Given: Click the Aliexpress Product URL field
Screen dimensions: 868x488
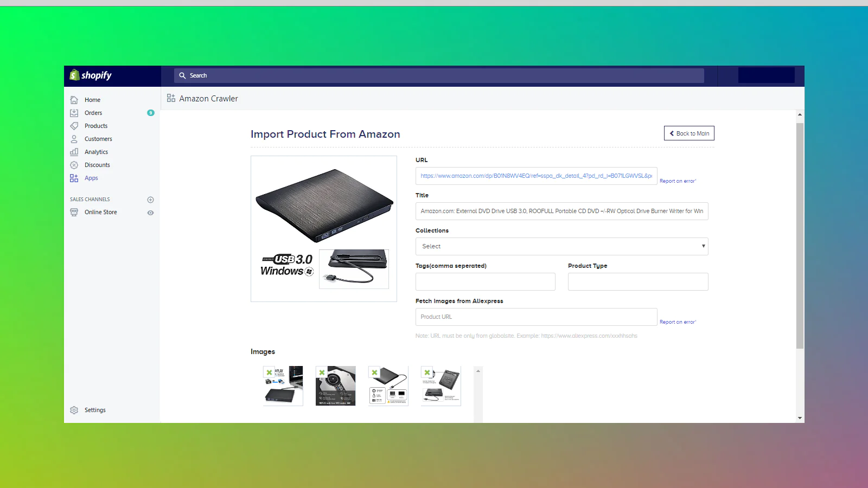Looking at the screenshot, I should pyautogui.click(x=536, y=317).
